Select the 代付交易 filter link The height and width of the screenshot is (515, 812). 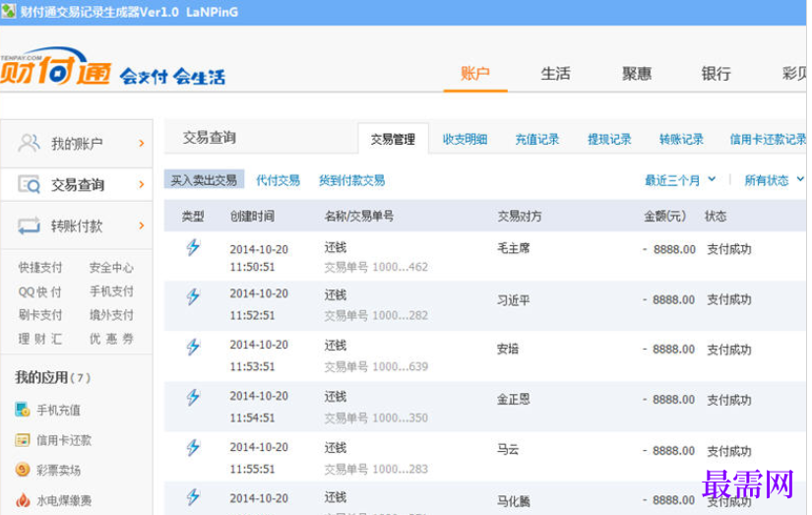point(279,180)
